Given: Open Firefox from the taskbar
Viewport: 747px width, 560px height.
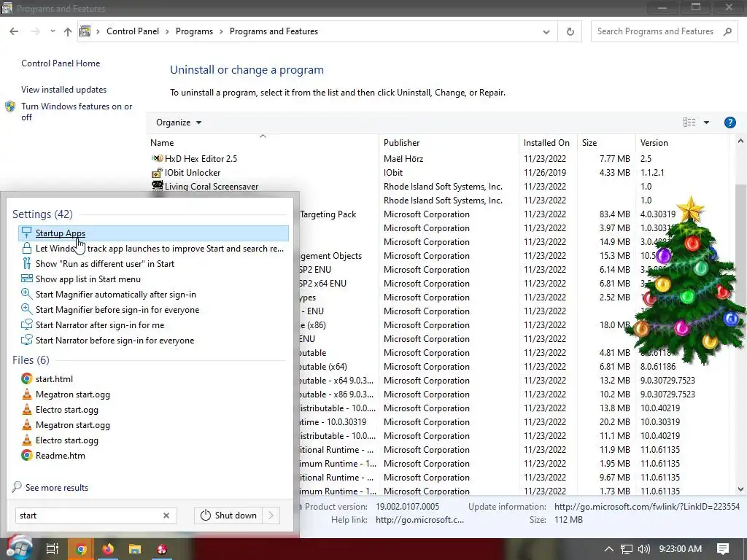Looking at the screenshot, I should coord(108,549).
